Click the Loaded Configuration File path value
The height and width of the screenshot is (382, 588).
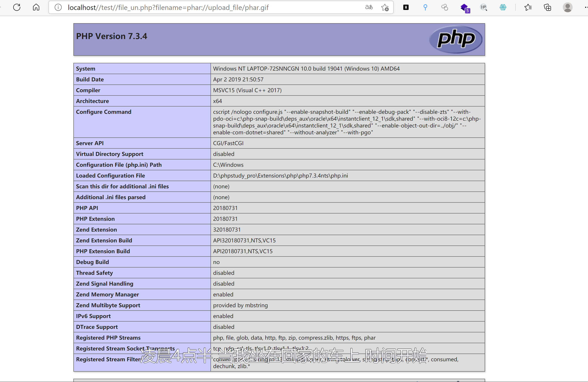click(x=280, y=176)
